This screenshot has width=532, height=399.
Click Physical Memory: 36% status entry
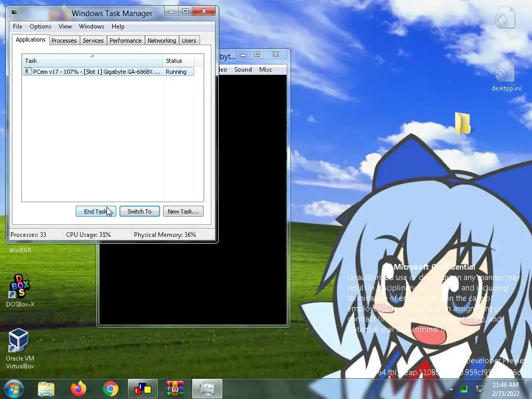[165, 235]
